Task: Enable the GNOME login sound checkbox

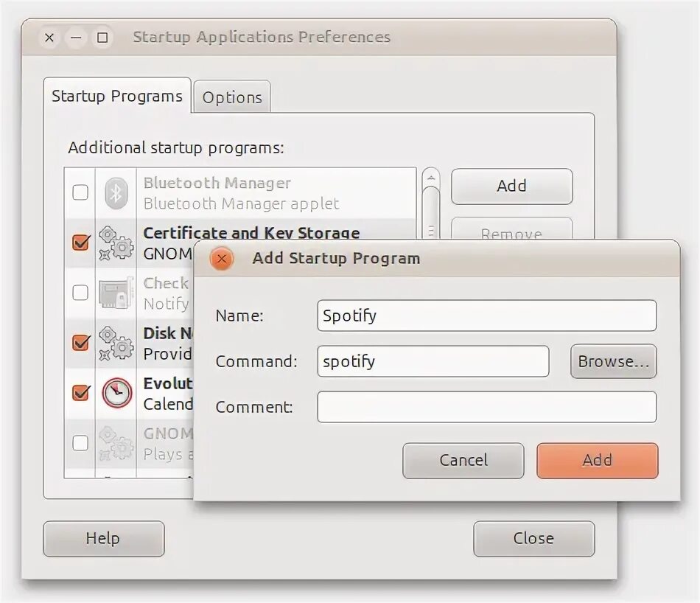Action: click(80, 443)
